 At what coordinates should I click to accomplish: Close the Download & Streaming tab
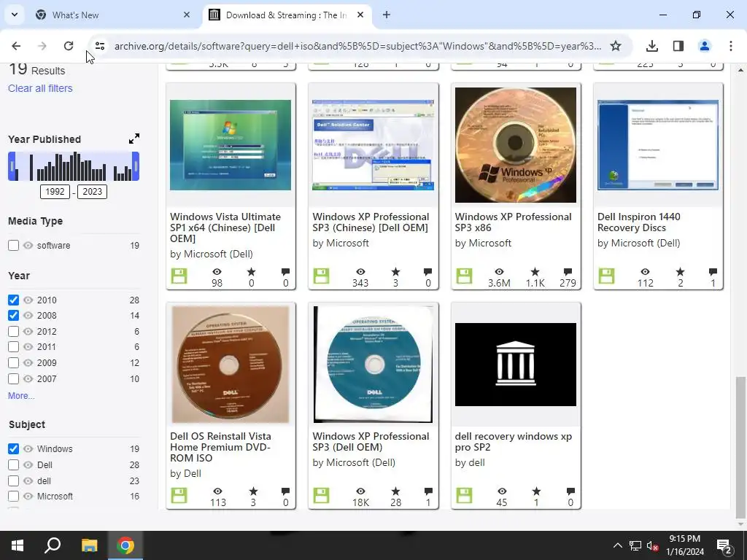pyautogui.click(x=360, y=15)
